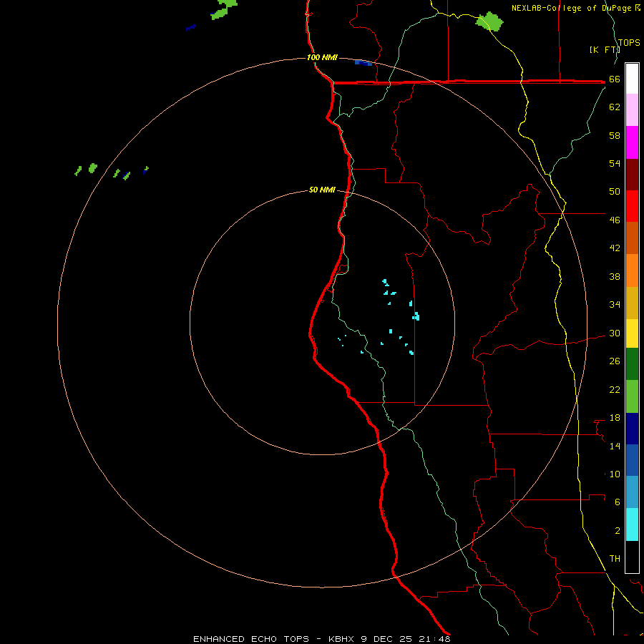Viewport: 644px width, 644px height.
Task: Click the "42" legend value
Action: (x=615, y=248)
